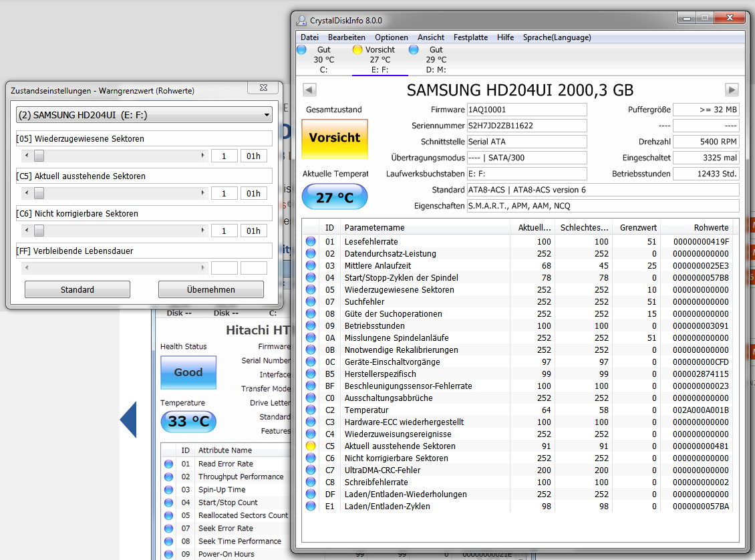This screenshot has height=560, width=755.
Task: Close the Zustandseinstellungen dialog
Action: tap(263, 88)
